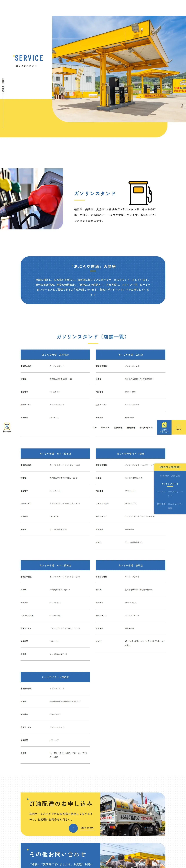This screenshot has width=186, height=868.
Task: Select 灯油配達・巡回販売 in Service Contents
Action: coord(170,476)
